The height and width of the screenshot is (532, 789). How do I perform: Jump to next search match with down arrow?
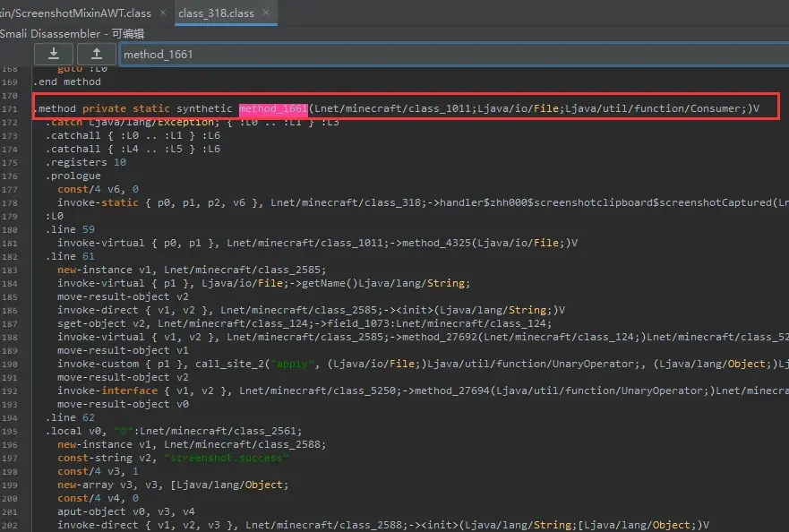pyautogui.click(x=54, y=54)
